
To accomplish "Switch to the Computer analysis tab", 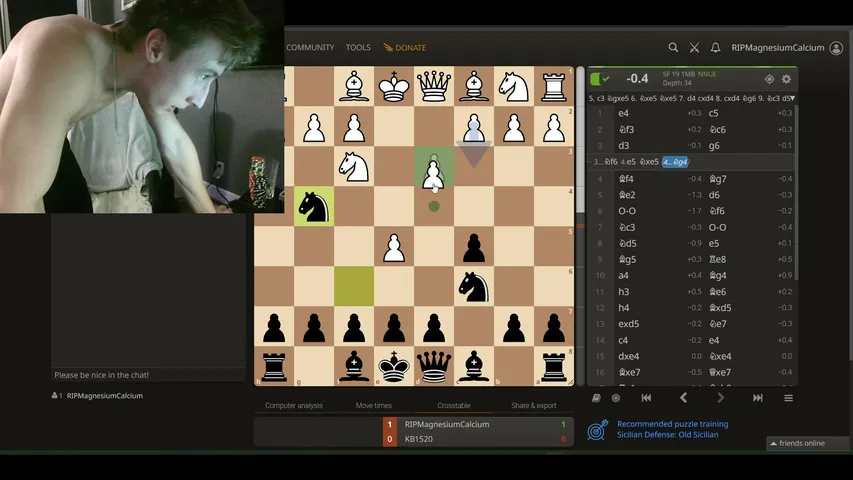I will coord(294,405).
